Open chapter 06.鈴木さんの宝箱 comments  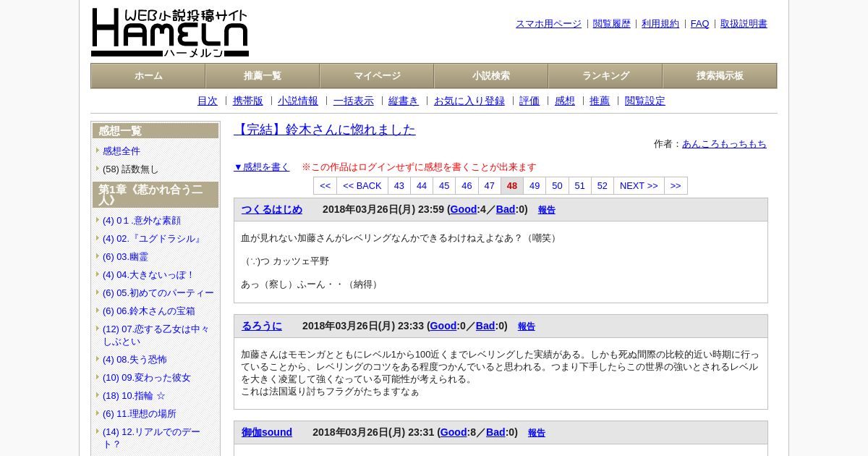pyautogui.click(x=149, y=311)
